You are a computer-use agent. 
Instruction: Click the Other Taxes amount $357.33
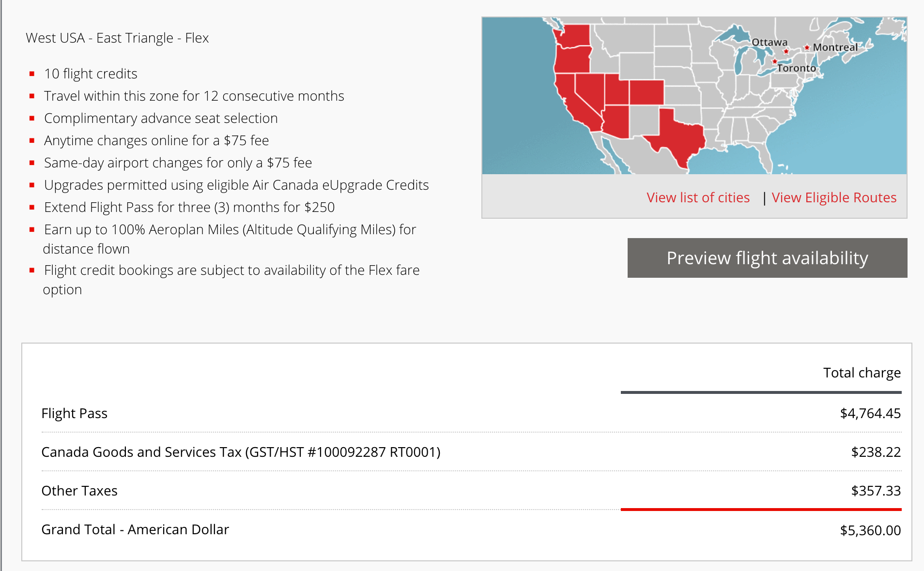(876, 491)
